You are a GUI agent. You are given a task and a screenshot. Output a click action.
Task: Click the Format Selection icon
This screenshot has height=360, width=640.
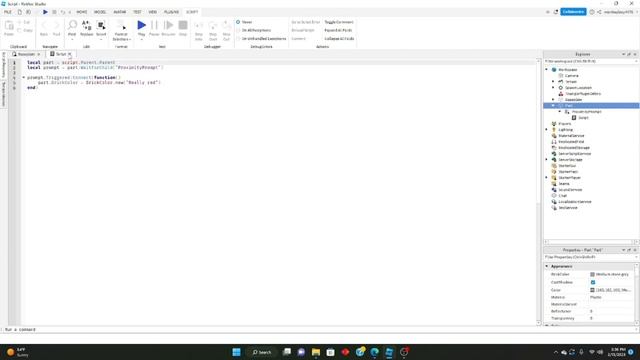(x=121, y=25)
